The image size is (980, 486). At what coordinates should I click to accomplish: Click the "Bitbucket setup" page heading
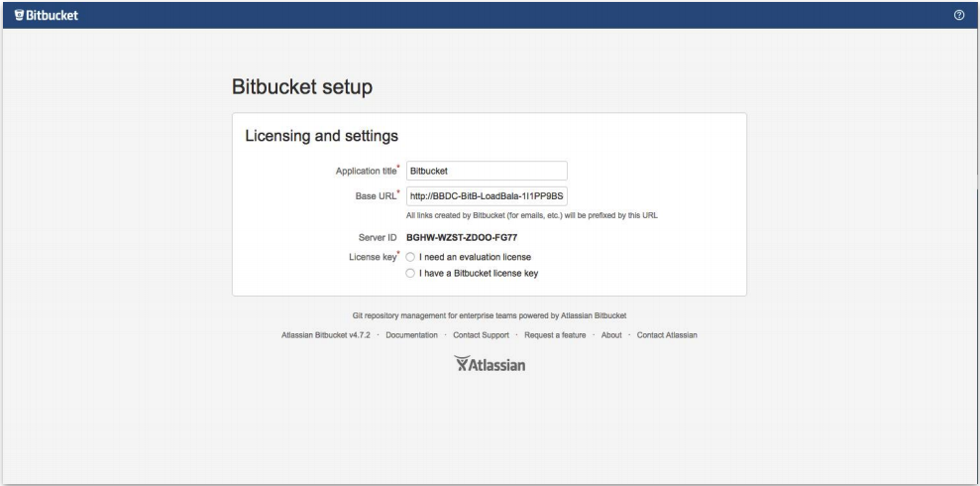point(302,87)
